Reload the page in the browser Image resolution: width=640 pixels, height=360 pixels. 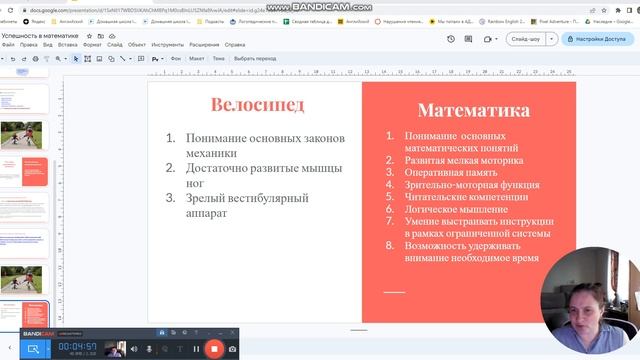tap(11, 10)
